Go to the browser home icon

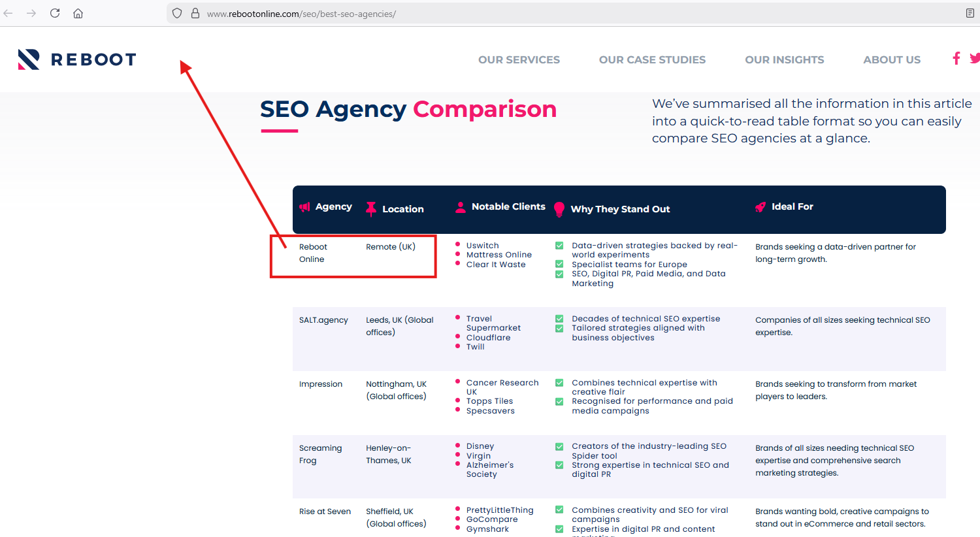coord(78,13)
